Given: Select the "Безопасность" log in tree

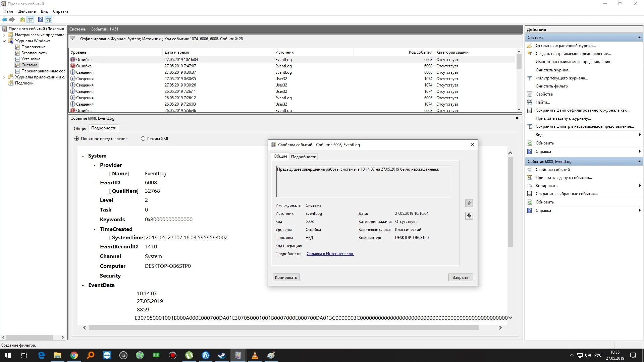Looking at the screenshot, I should (34, 53).
